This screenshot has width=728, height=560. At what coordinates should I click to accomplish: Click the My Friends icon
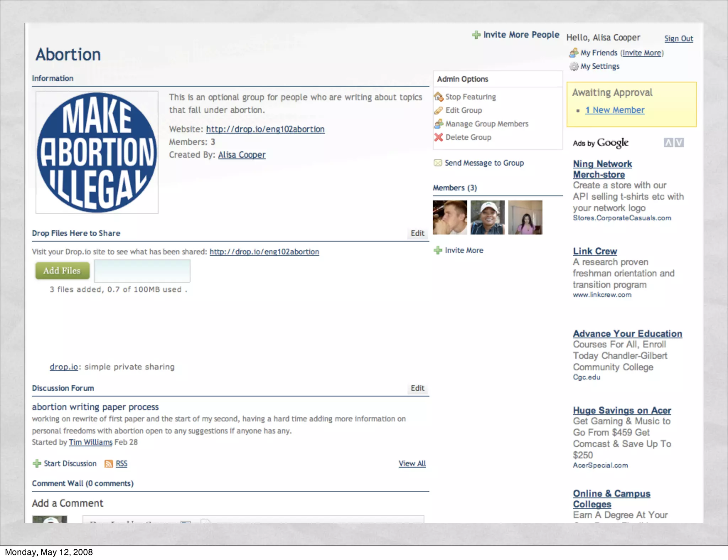574,53
